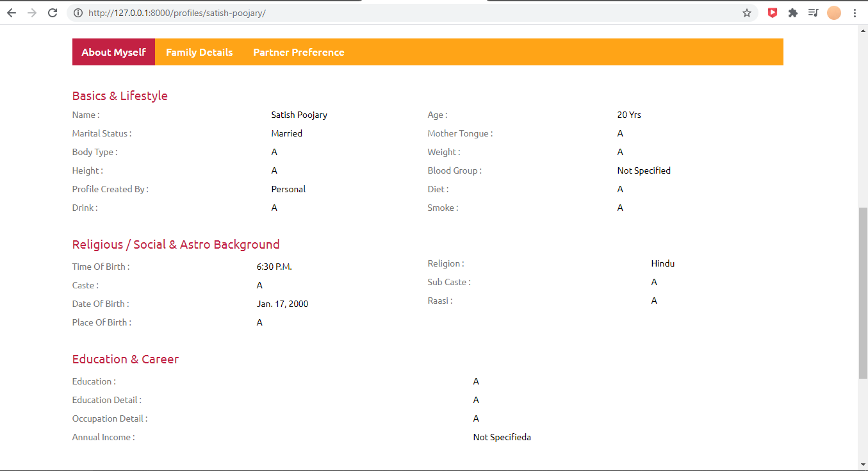Select the About Myself tab
Image resolution: width=868 pixels, height=471 pixels.
pyautogui.click(x=113, y=52)
